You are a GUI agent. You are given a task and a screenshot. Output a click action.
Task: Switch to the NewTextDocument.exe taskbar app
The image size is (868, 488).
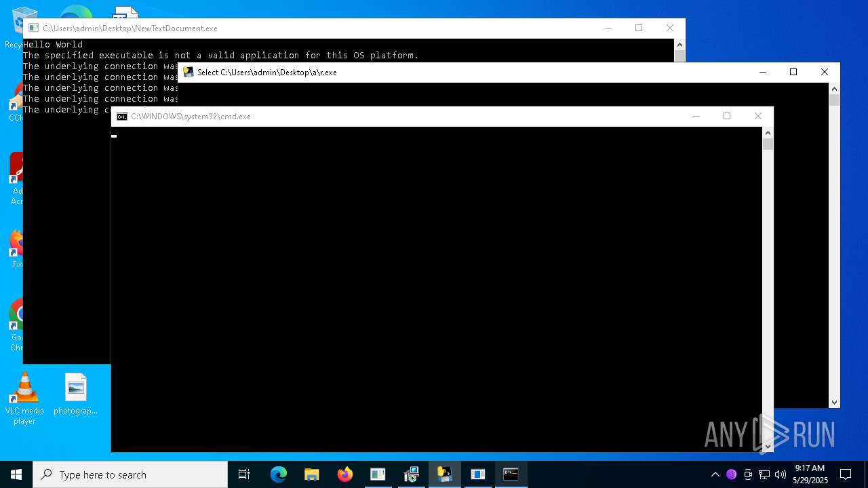click(378, 474)
